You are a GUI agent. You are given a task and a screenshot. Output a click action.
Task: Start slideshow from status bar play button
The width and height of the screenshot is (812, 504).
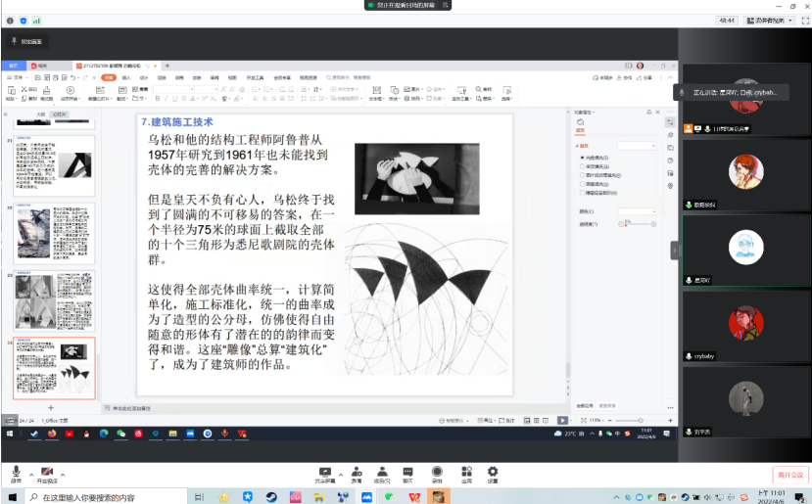[x=562, y=420]
